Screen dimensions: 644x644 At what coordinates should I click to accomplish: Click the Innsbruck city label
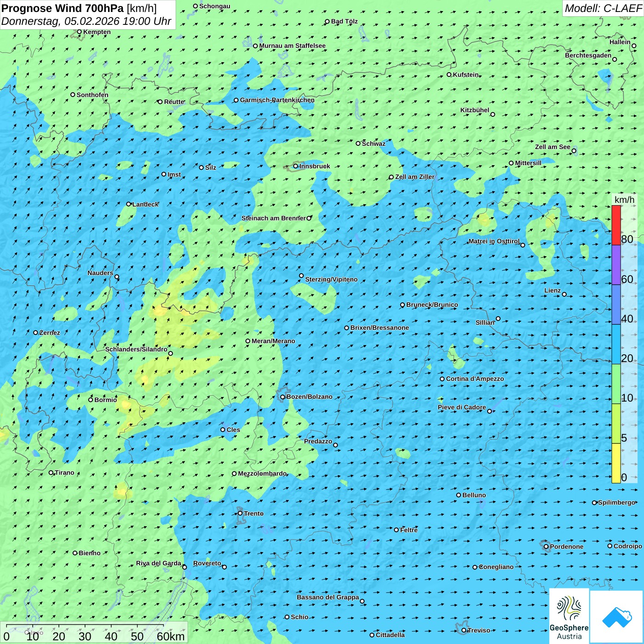coord(315,166)
